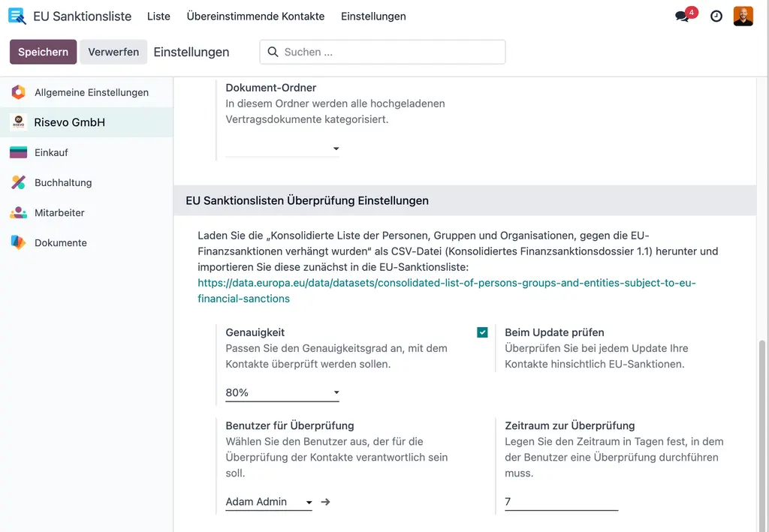The height and width of the screenshot is (532, 769).
Task: Open the Einkauf settings icon
Action: tap(17, 152)
